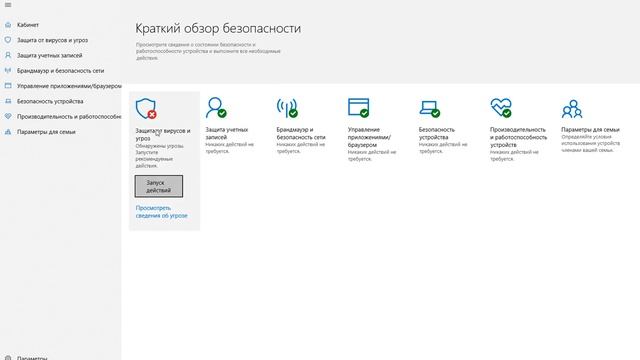The width and height of the screenshot is (640, 360).
Task: Select Параметры для семьи sidebar item
Action: (46, 132)
